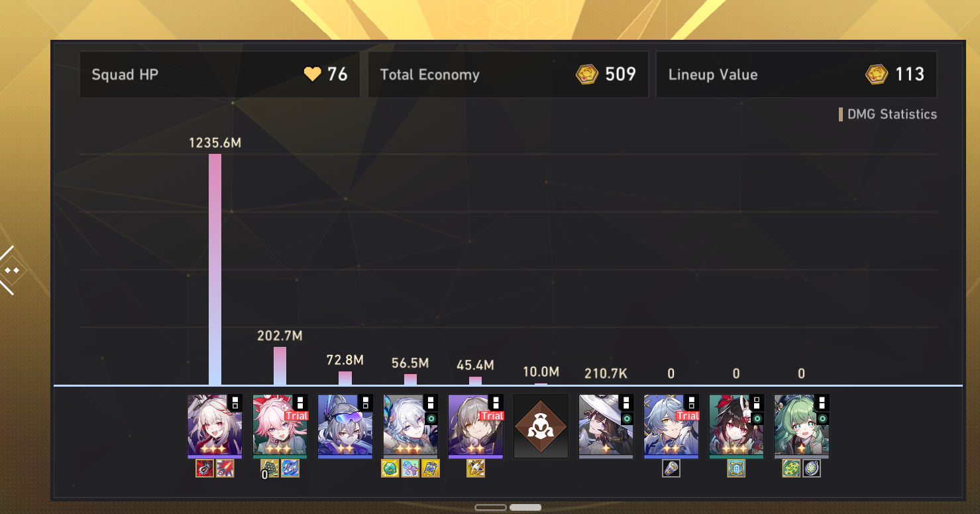Viewport: 980px width, 514px height.
Task: Select the filled second page indicator
Action: pyautogui.click(x=525, y=507)
